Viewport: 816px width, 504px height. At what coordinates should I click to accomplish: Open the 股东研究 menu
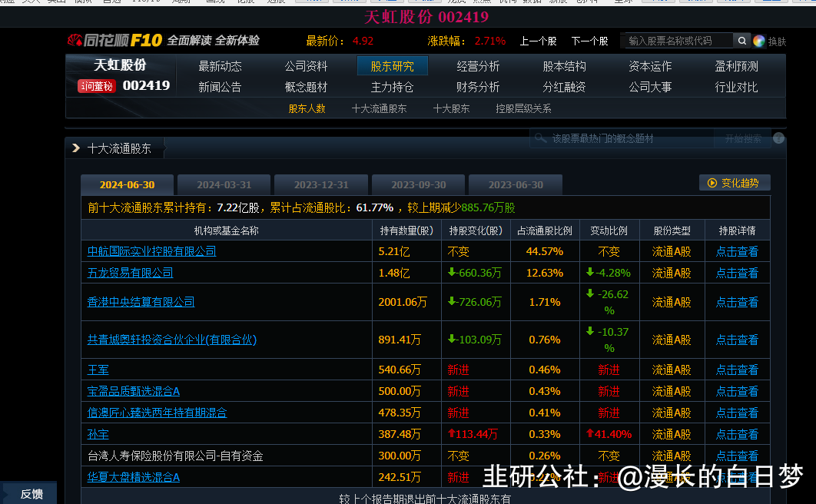pos(393,66)
